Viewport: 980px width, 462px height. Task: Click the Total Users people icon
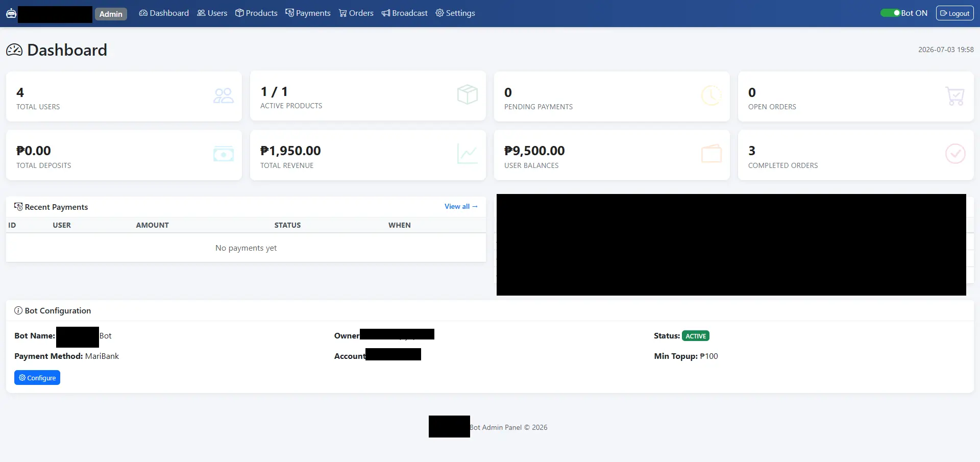click(224, 96)
